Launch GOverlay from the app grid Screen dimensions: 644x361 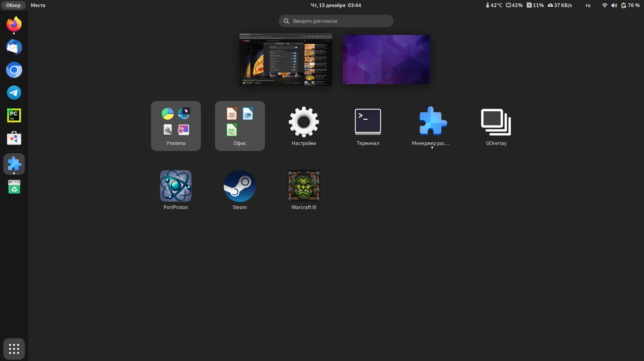coord(496,126)
